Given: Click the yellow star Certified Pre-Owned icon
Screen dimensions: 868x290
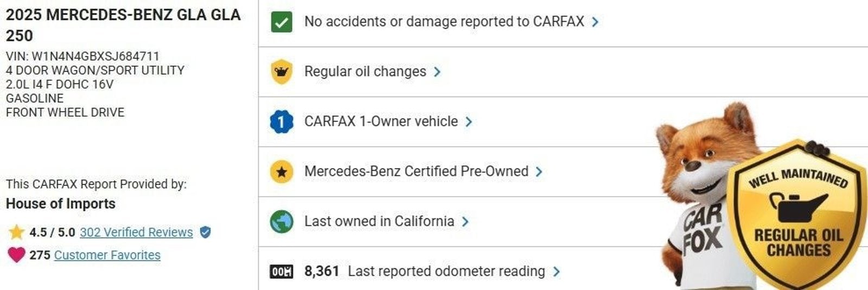Looking at the screenshot, I should pyautogui.click(x=281, y=172).
